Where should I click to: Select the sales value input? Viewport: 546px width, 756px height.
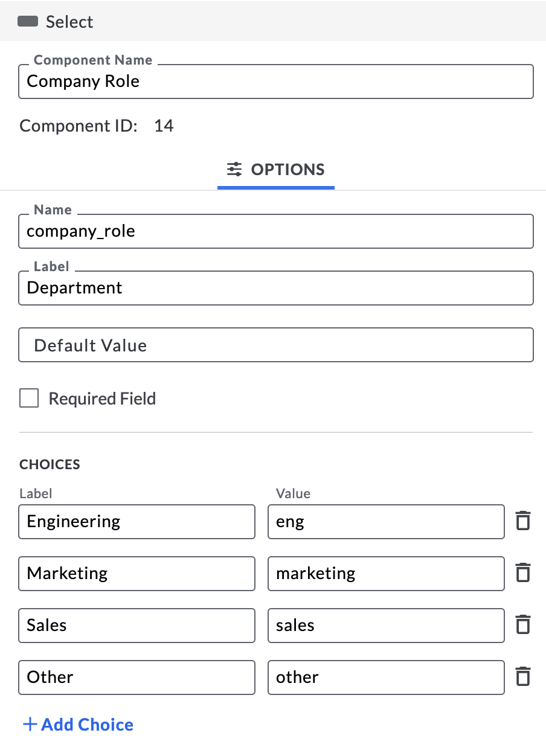click(x=386, y=626)
